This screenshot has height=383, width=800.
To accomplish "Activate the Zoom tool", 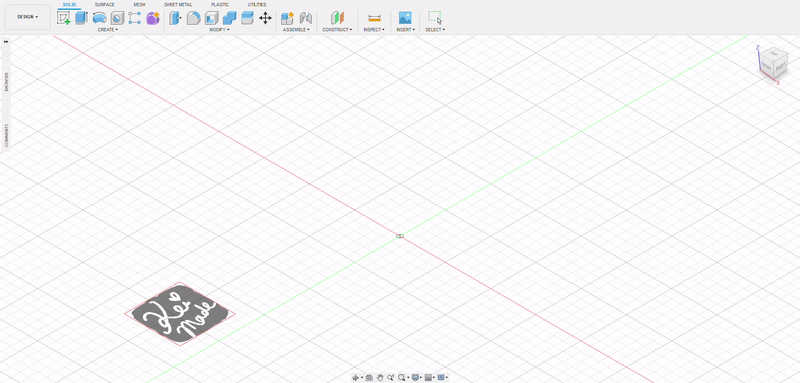I will pyautogui.click(x=391, y=377).
